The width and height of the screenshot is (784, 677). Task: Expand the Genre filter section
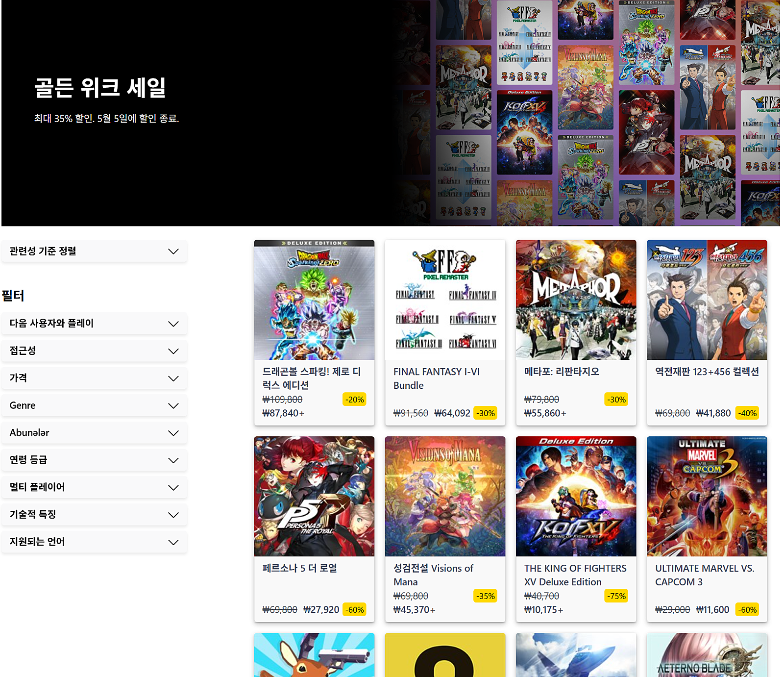(x=94, y=405)
